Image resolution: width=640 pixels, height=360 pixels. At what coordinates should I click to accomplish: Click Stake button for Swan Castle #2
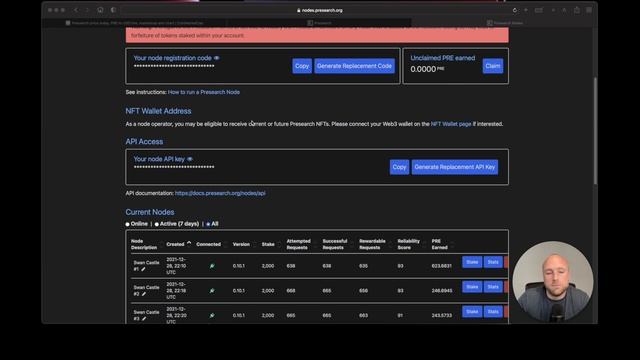472,287
